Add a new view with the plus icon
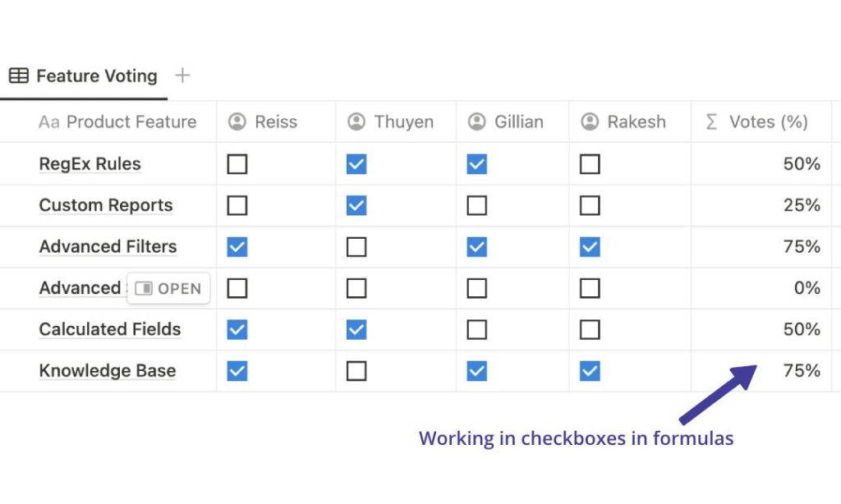The height and width of the screenshot is (504, 841). [x=182, y=75]
